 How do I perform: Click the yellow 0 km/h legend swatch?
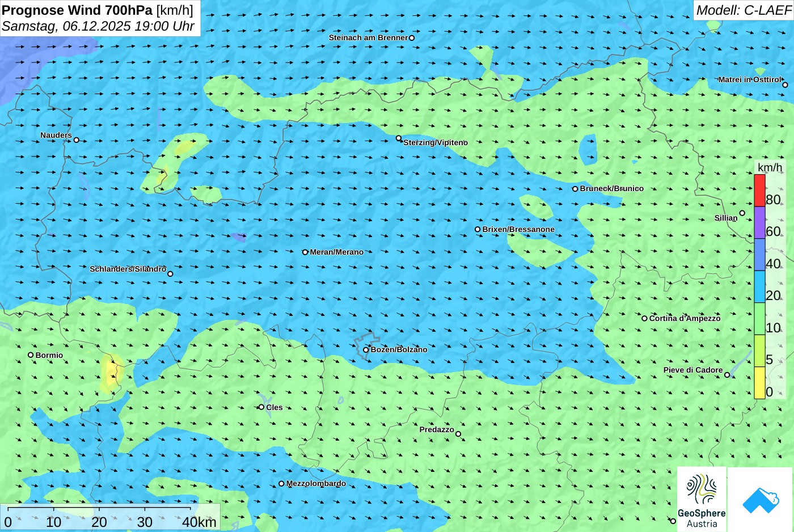tap(759, 383)
